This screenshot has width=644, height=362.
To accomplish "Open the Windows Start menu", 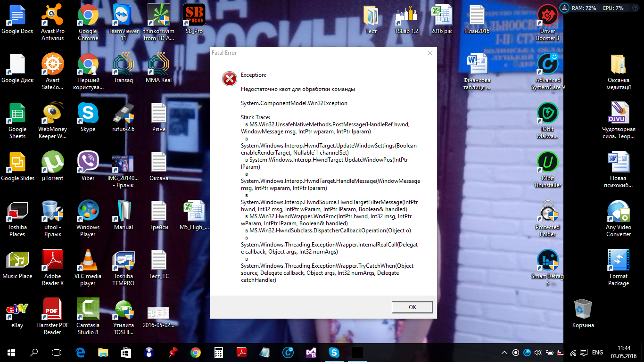I will tap(11, 352).
